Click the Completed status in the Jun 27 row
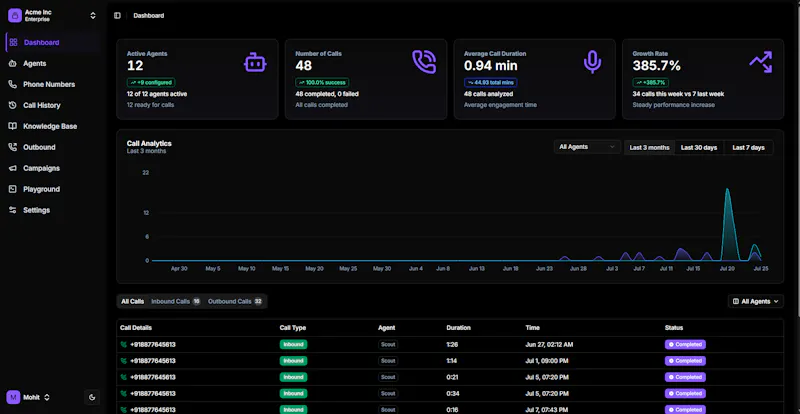800x414 pixels. click(x=685, y=345)
